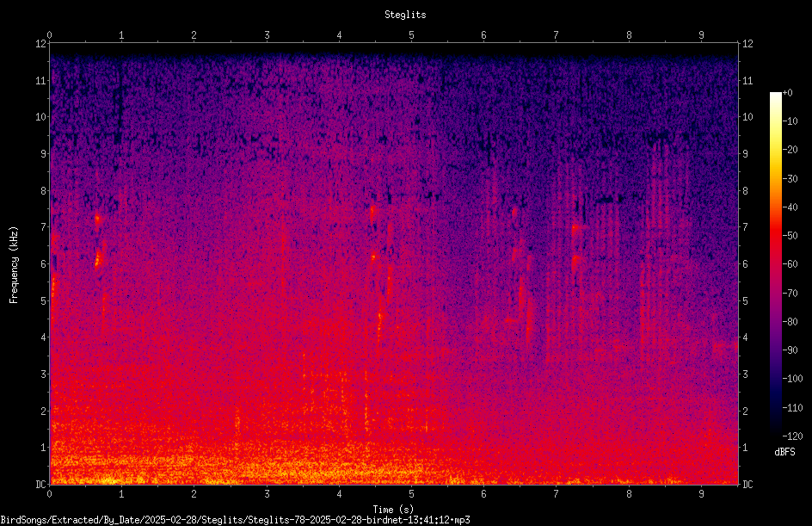Click the 10 kHz label on the left axis

coord(41,116)
